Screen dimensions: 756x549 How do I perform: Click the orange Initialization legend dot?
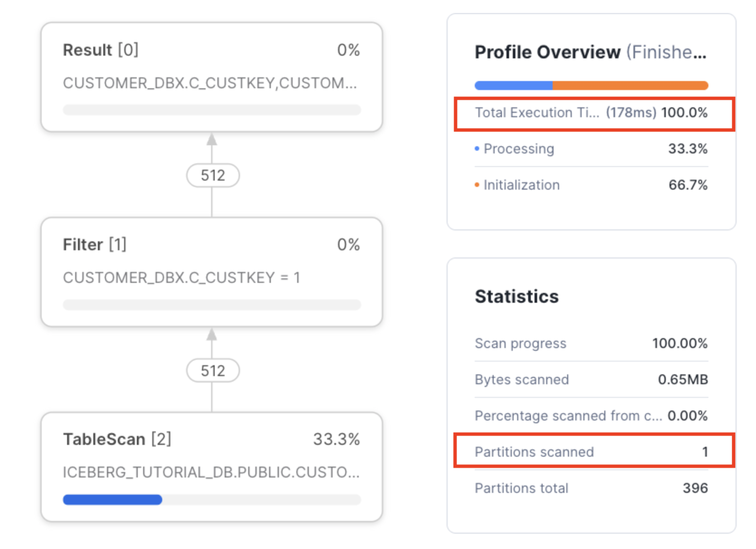tap(477, 185)
